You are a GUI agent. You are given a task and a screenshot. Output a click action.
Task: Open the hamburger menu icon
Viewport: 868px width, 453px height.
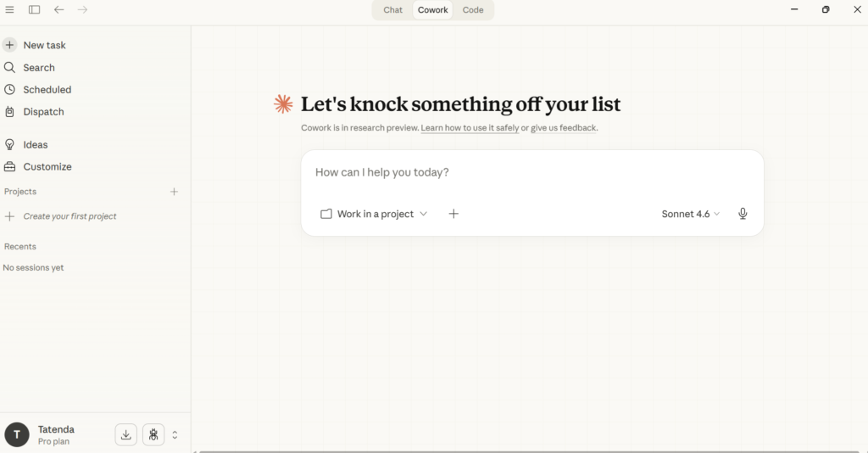pyautogui.click(x=10, y=10)
